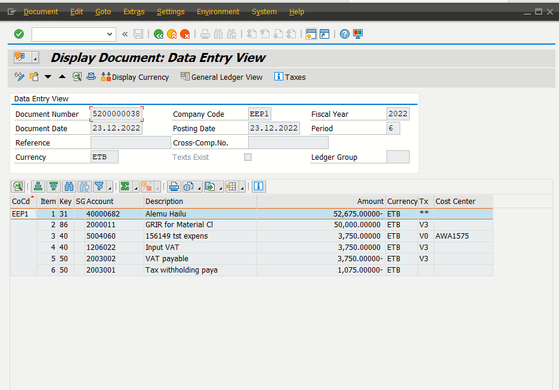Open the Help question mark icon
This screenshot has height=390, width=559.
pos(344,34)
